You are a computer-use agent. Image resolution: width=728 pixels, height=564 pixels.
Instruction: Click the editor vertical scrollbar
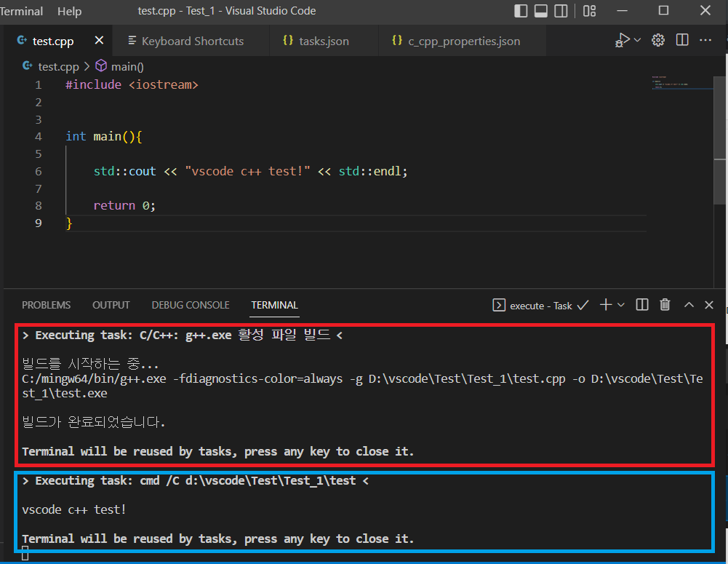click(x=720, y=140)
